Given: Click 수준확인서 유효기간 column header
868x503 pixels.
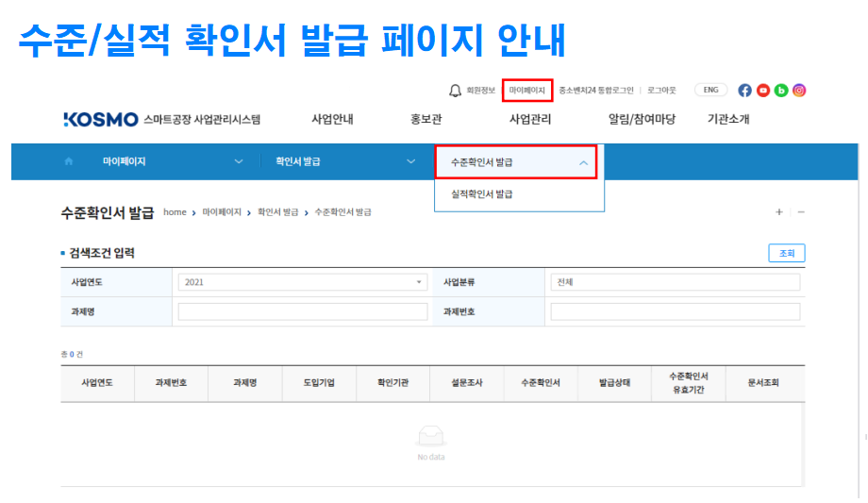Looking at the screenshot, I should 689,383.
